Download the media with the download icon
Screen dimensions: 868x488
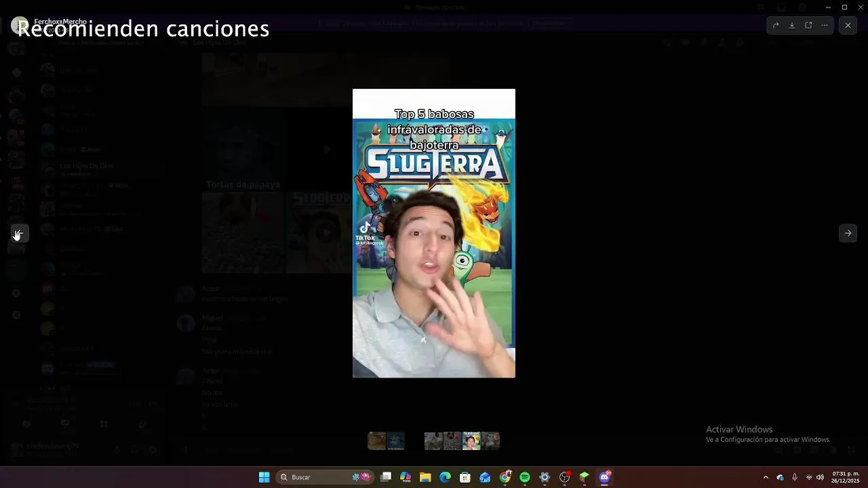[792, 25]
